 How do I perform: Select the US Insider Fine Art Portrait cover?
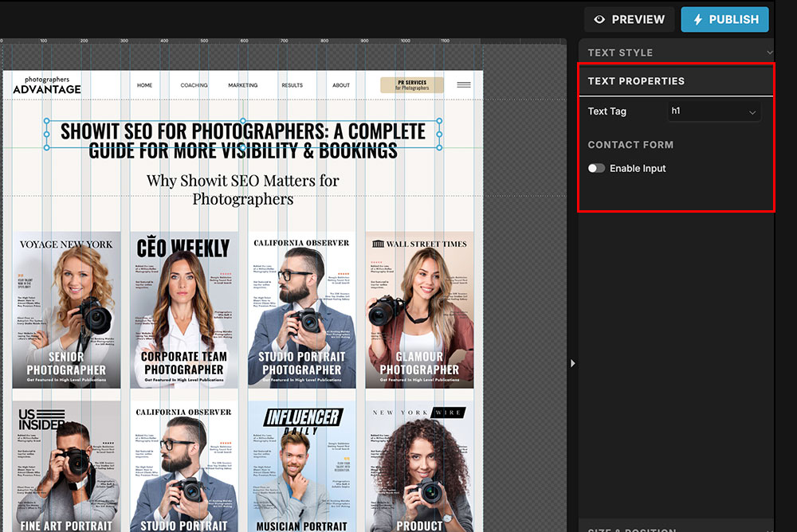tap(67, 467)
